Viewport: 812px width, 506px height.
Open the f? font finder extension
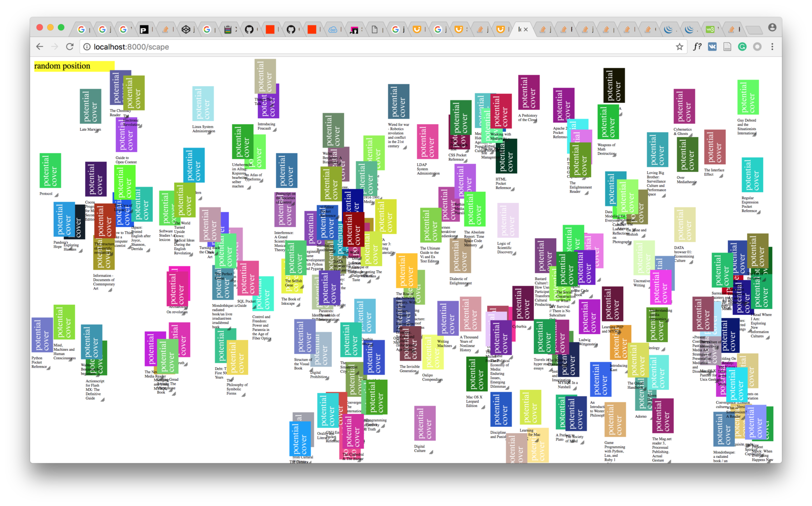pyautogui.click(x=697, y=47)
